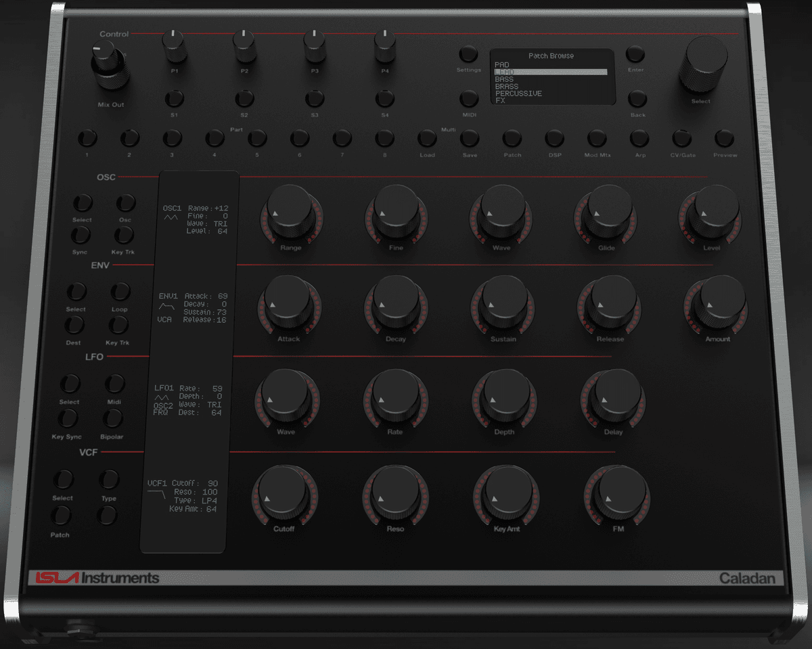Click the Part 1 button
The image size is (812, 649).
point(87,139)
